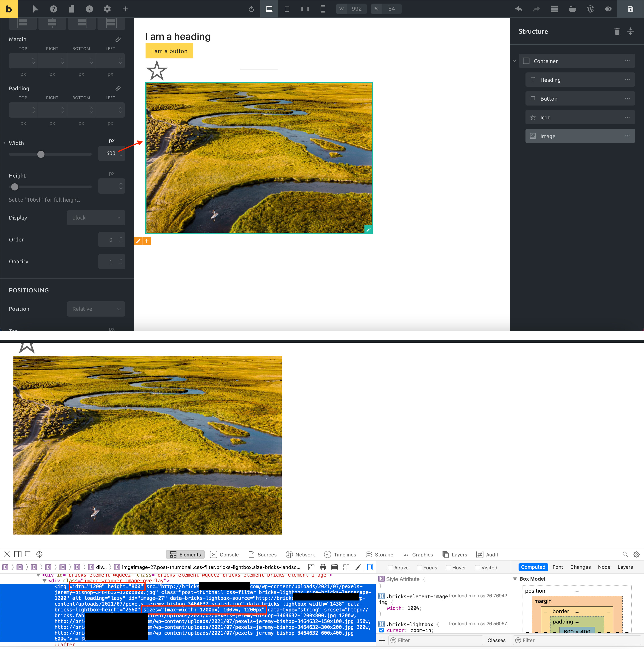Open the help question mark icon
644x649 pixels.
[53, 9]
